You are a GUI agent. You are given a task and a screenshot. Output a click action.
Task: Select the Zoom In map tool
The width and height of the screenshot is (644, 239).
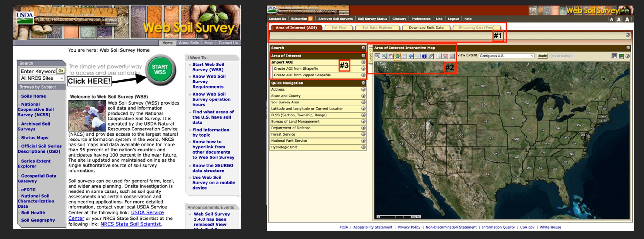pyautogui.click(x=378, y=56)
